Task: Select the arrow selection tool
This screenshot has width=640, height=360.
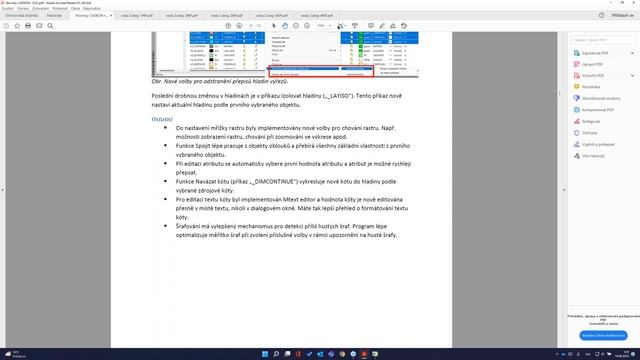Action: (x=274, y=26)
